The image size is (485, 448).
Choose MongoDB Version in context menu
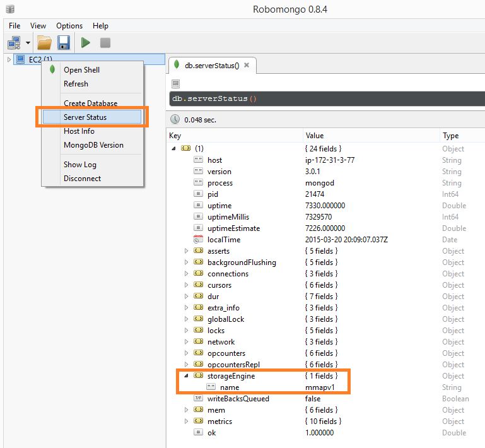pos(93,145)
